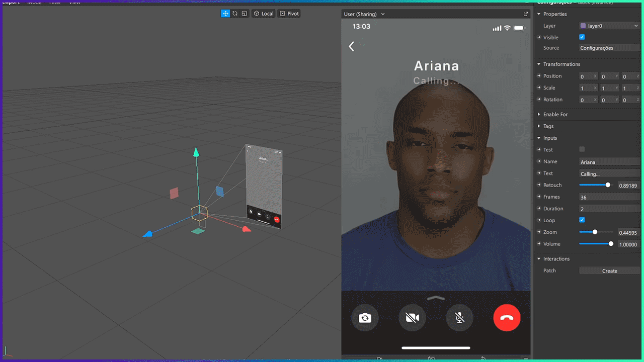This screenshot has height=362, width=644.
Task: Click the arrow icon beside Position
Action: point(539,76)
